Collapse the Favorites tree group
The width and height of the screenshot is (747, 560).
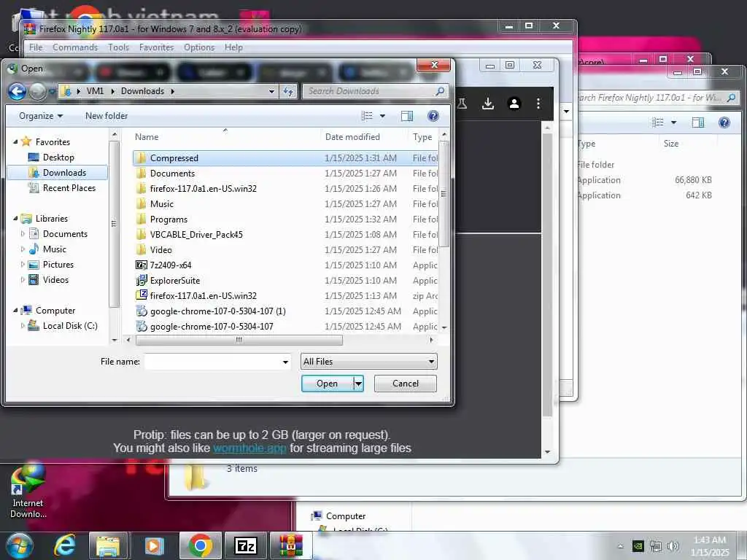(x=15, y=142)
